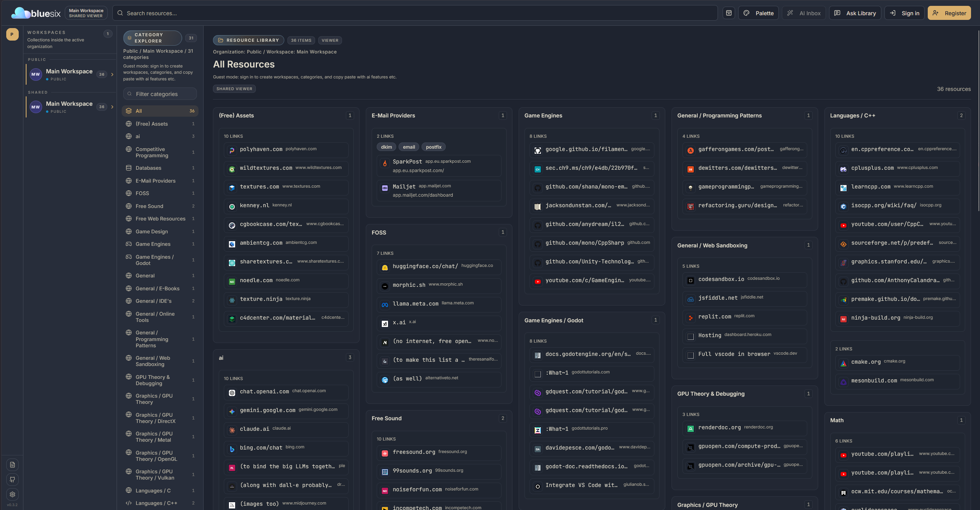Click the Databases category icon

(129, 168)
